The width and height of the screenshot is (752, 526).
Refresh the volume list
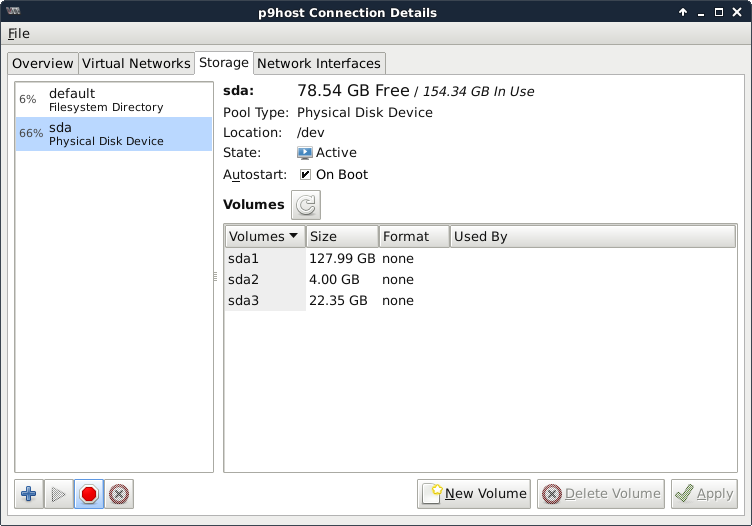(306, 205)
